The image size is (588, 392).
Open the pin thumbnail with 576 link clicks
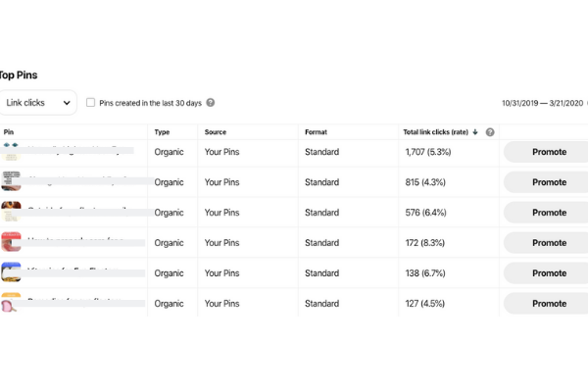coord(12,212)
